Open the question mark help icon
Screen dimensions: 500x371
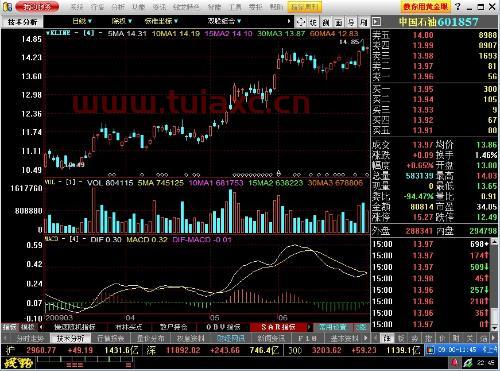[x=458, y=6]
